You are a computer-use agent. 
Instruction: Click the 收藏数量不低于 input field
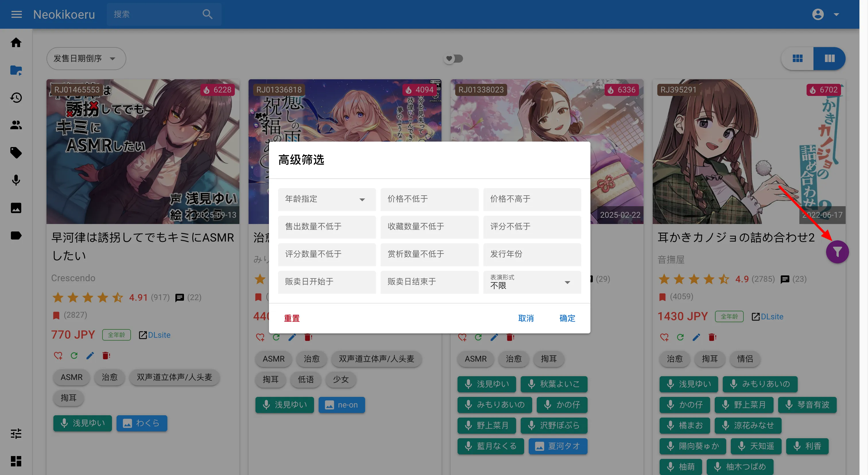click(429, 227)
